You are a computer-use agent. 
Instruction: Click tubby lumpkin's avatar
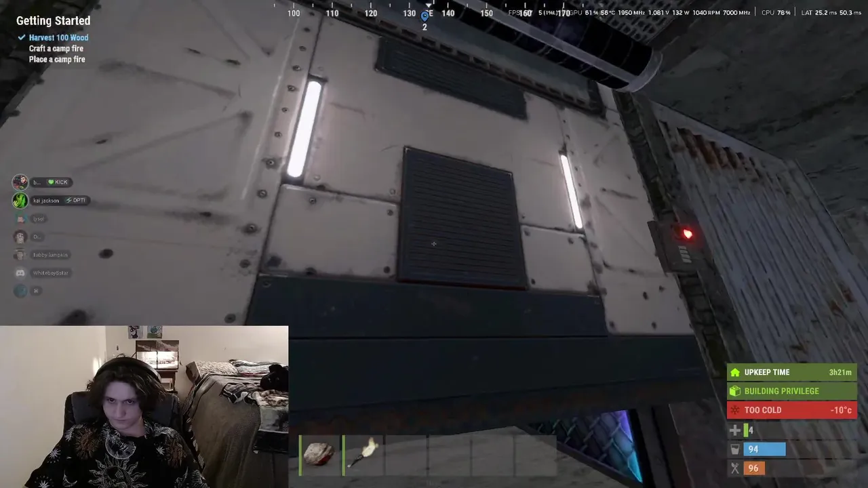point(20,255)
